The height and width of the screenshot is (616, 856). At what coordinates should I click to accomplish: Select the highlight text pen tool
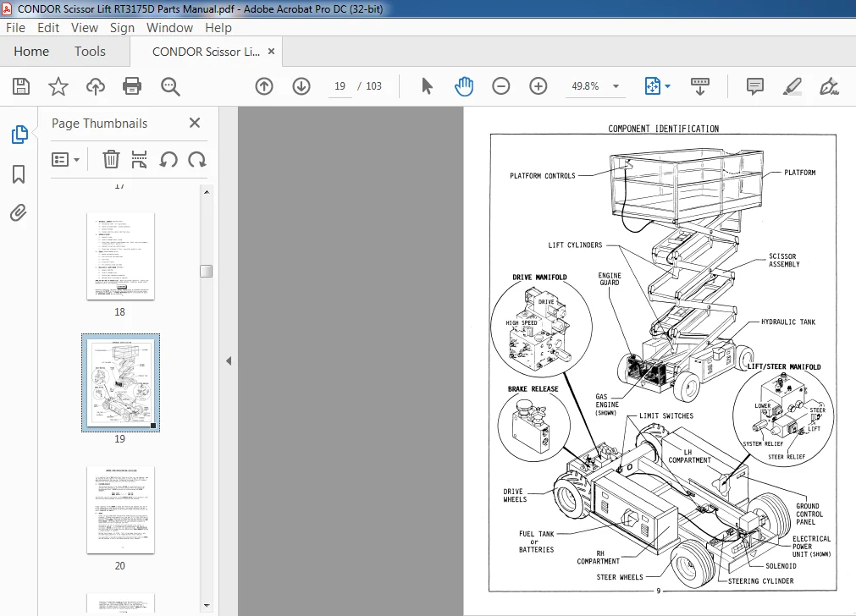click(792, 86)
